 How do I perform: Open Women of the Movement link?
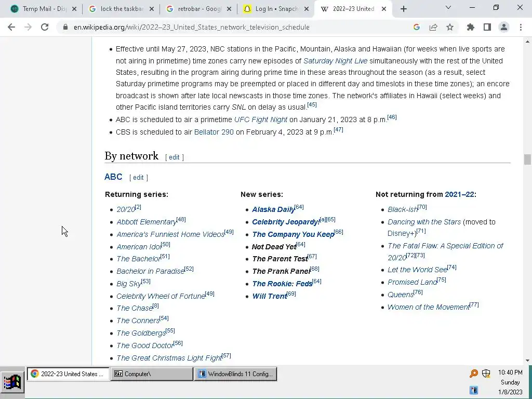429,307
